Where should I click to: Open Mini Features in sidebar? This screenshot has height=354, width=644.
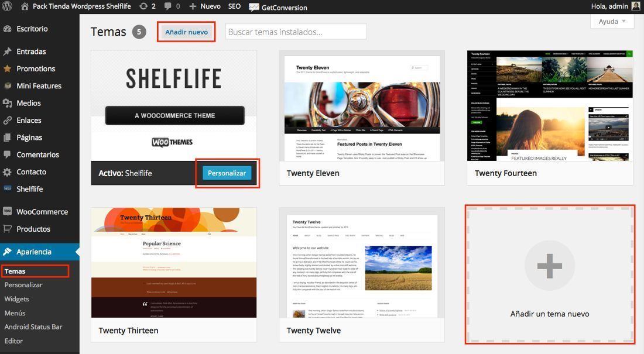click(x=39, y=86)
